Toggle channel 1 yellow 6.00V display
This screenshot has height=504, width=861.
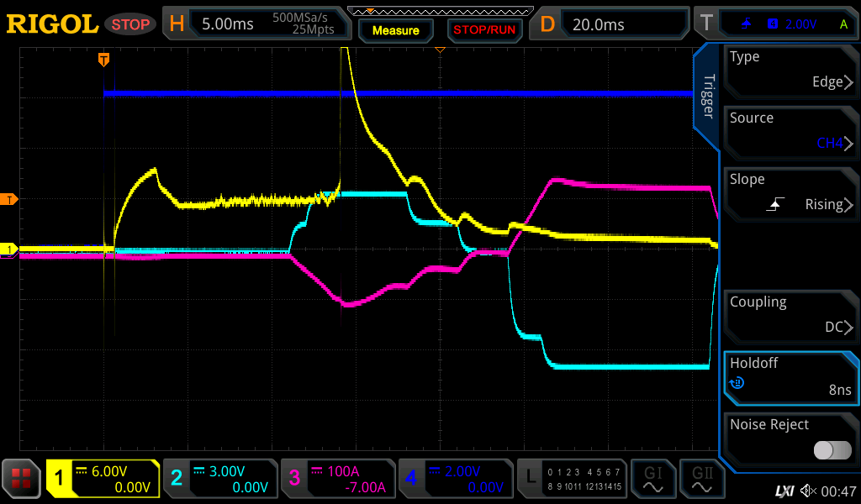click(103, 480)
